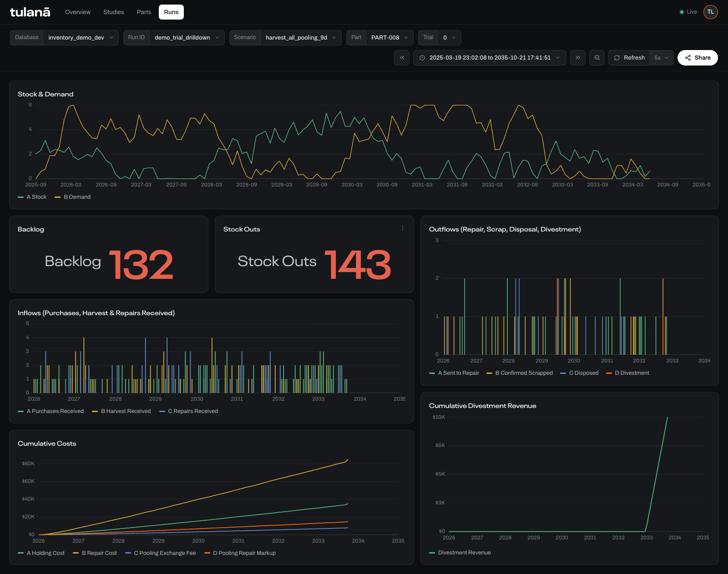Viewport: 728px width, 574px height.
Task: Open the Stock Outs panel three-dot menu
Action: point(403,228)
